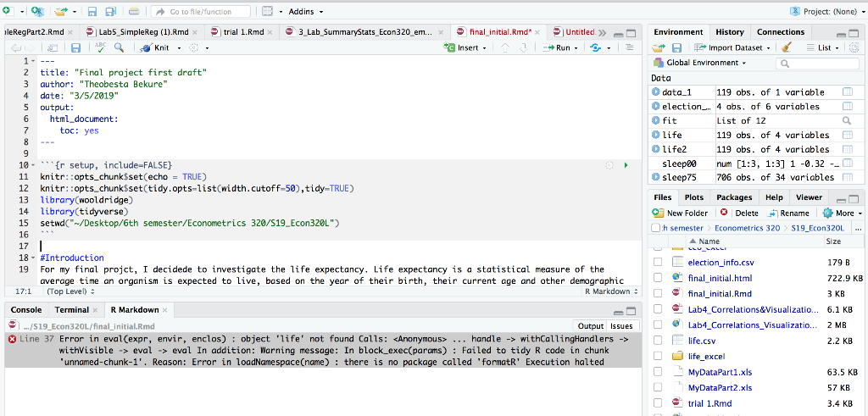Switch to the Console tab
868x416 pixels.
[26, 309]
